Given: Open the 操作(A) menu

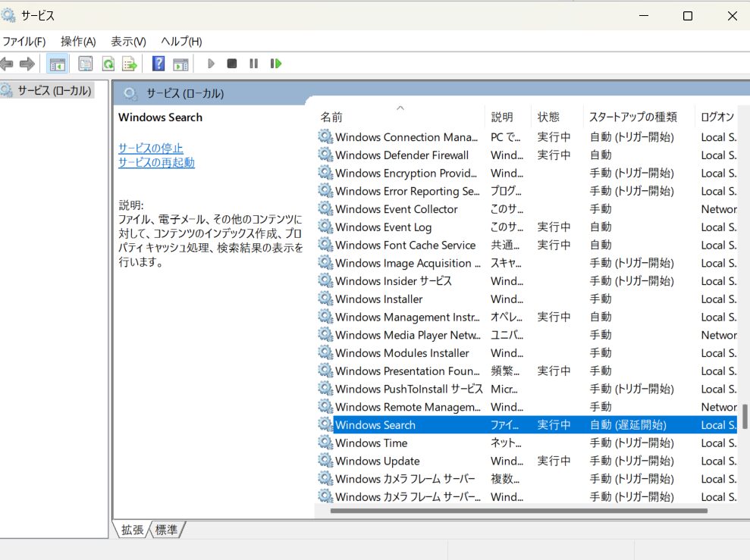Looking at the screenshot, I should click(78, 42).
